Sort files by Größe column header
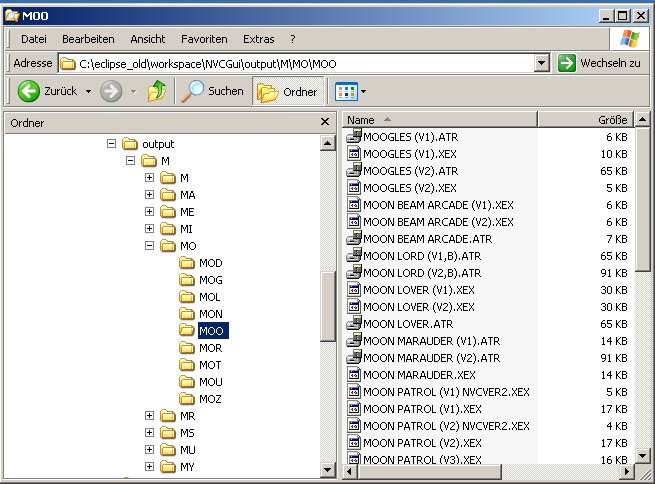The height and width of the screenshot is (484, 655). [586, 120]
